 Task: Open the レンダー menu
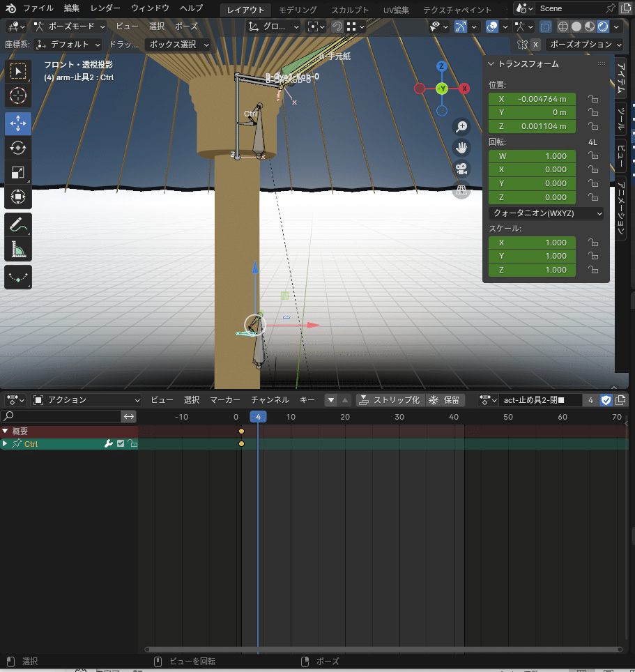pyautogui.click(x=105, y=8)
